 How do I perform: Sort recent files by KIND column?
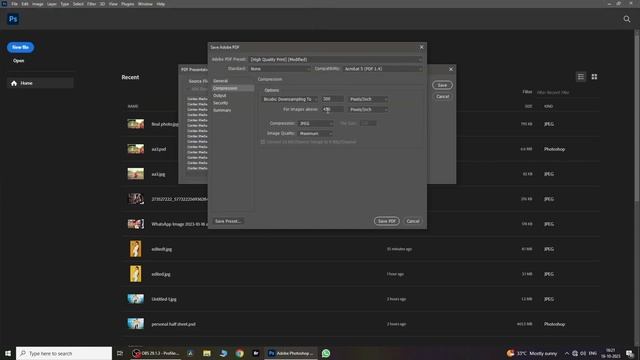(548, 107)
